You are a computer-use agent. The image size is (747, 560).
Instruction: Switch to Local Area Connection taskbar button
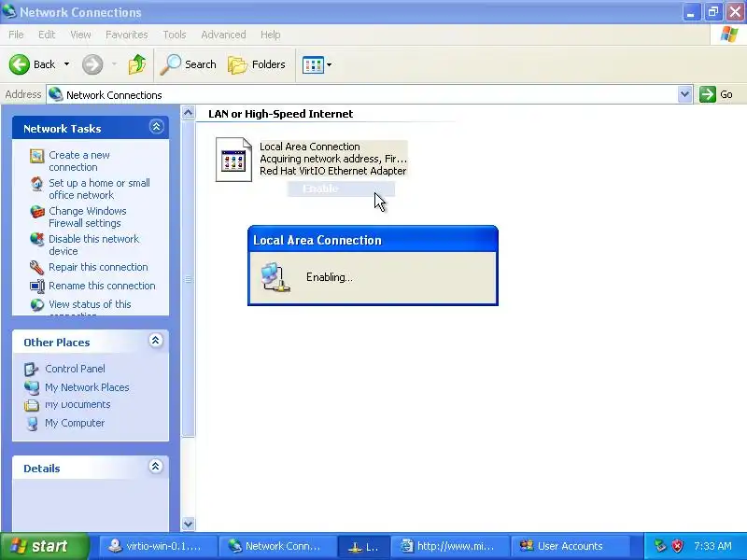(x=363, y=546)
